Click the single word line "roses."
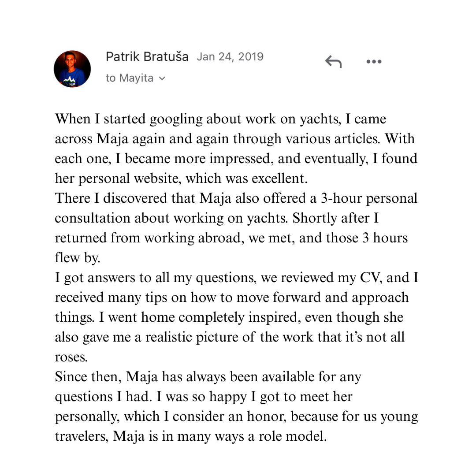This screenshot has height=476, width=476. tap(71, 357)
